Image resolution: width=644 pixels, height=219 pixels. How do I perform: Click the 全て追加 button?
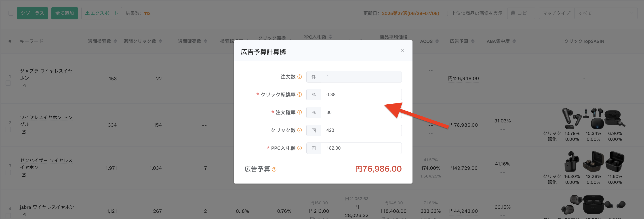click(x=65, y=13)
